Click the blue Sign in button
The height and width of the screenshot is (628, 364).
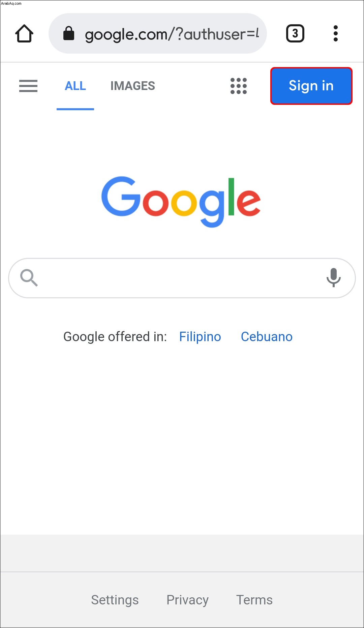(311, 86)
